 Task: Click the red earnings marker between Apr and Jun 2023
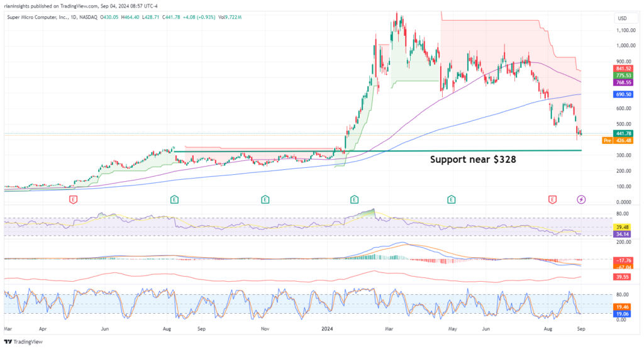click(x=73, y=200)
